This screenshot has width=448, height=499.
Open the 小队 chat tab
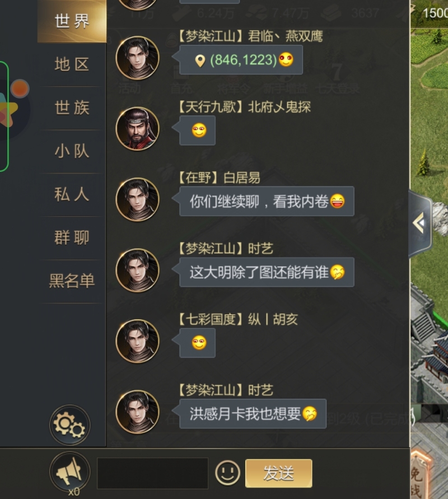(72, 151)
